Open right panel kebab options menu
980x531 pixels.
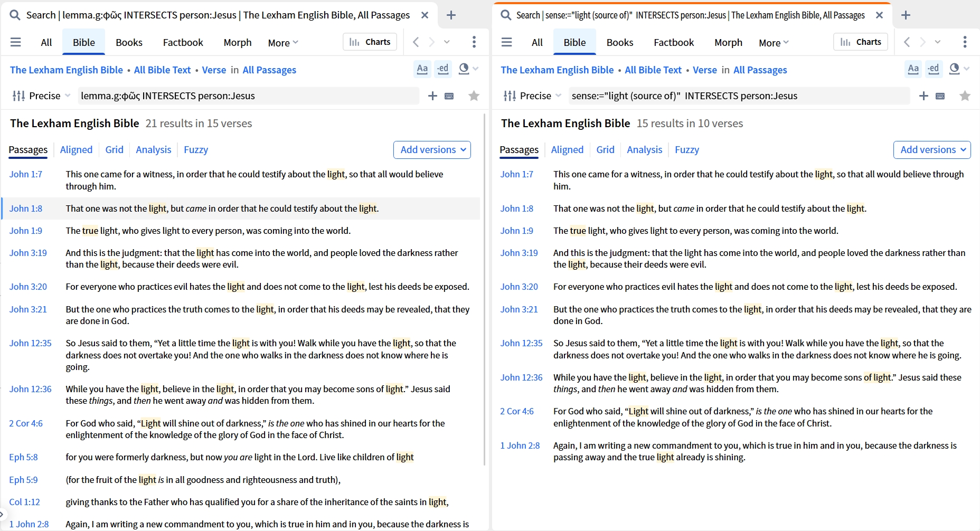(965, 42)
